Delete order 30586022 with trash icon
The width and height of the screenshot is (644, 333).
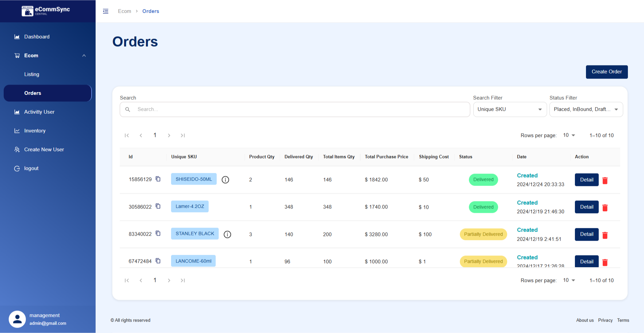click(605, 208)
